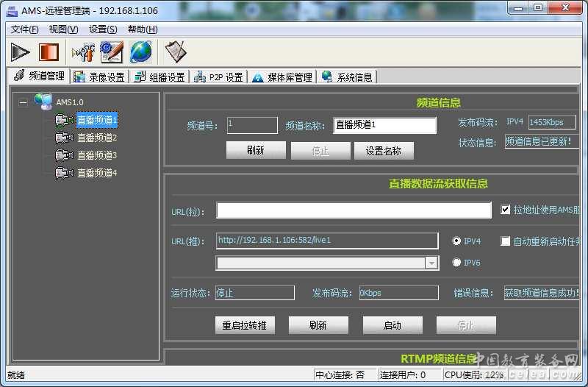Enable the 拉地址使用AMS checkbox
Viewport: 588px width, 387px height.
[x=505, y=210]
